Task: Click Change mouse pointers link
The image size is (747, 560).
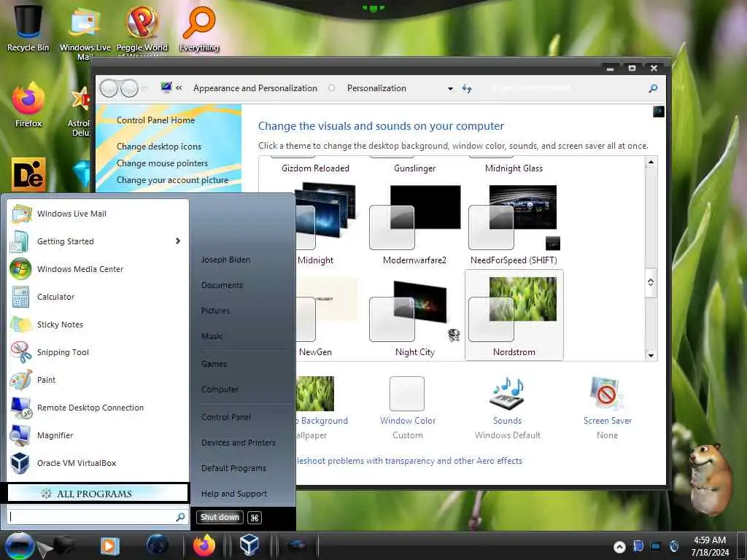Action: tap(162, 163)
